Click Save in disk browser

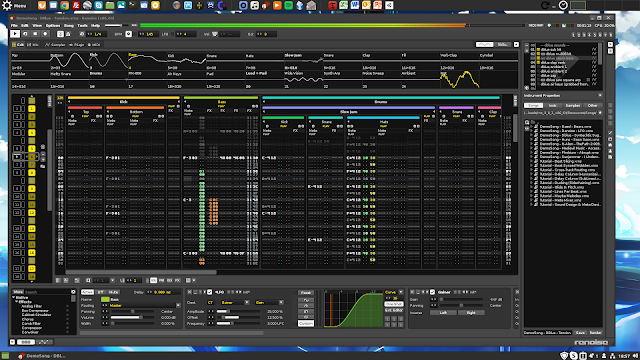click(x=580, y=333)
